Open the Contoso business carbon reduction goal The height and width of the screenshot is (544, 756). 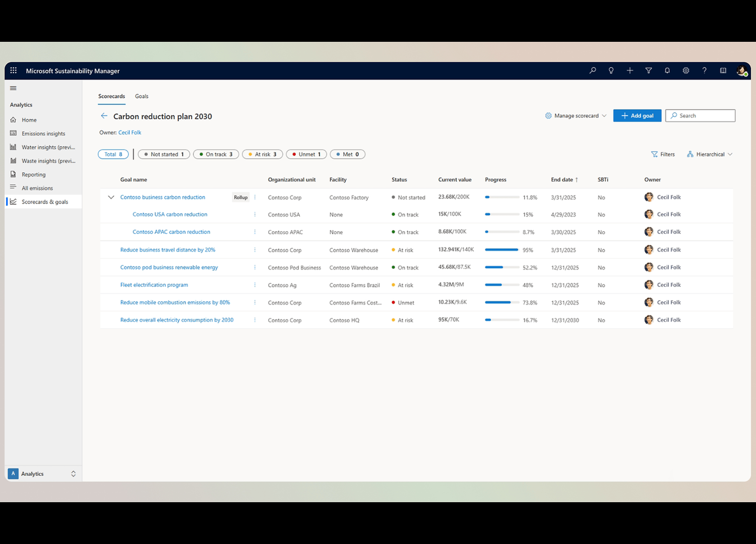point(163,197)
